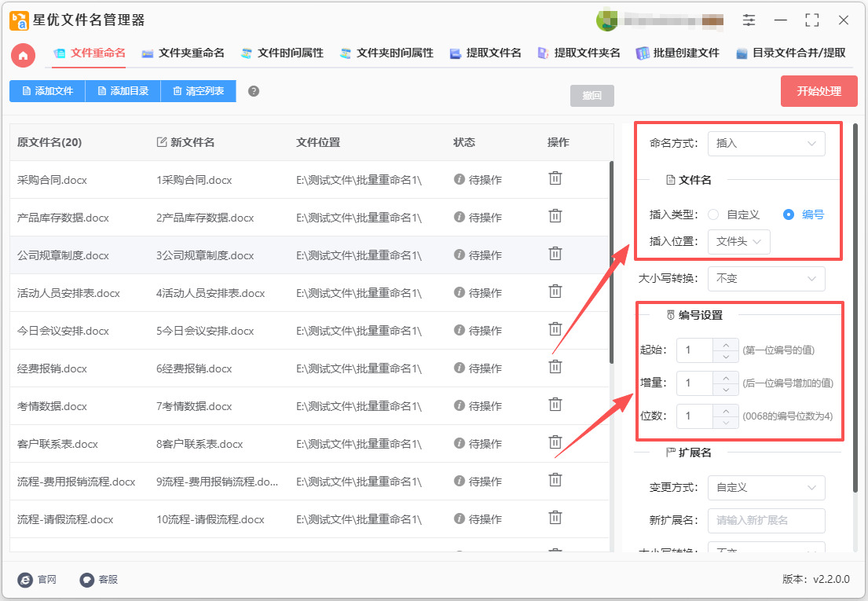Click the 原文件名(20) column header
The height and width of the screenshot is (601, 868).
(49, 142)
